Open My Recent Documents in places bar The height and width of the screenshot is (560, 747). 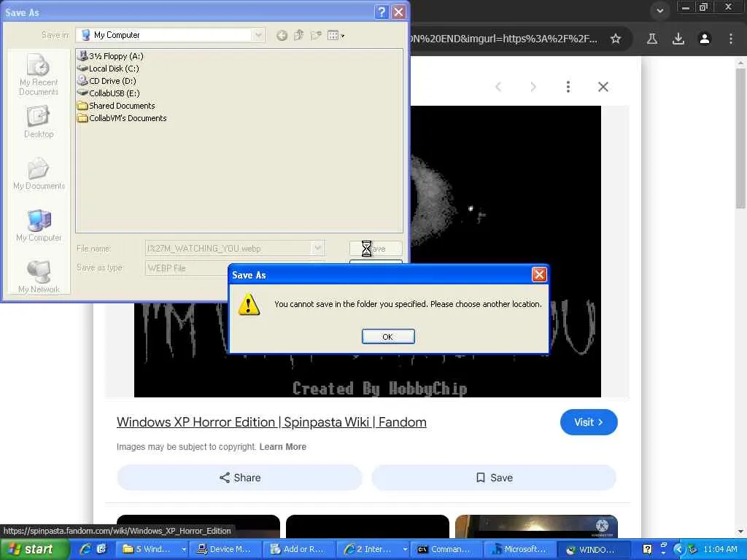(x=39, y=75)
